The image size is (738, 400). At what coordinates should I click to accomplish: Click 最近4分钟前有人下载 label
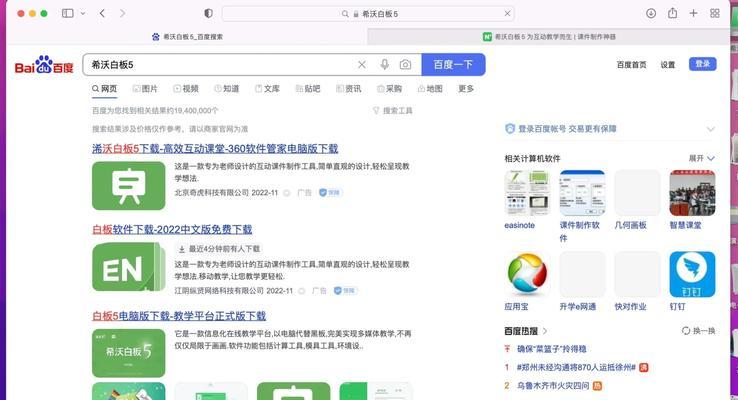(219, 248)
